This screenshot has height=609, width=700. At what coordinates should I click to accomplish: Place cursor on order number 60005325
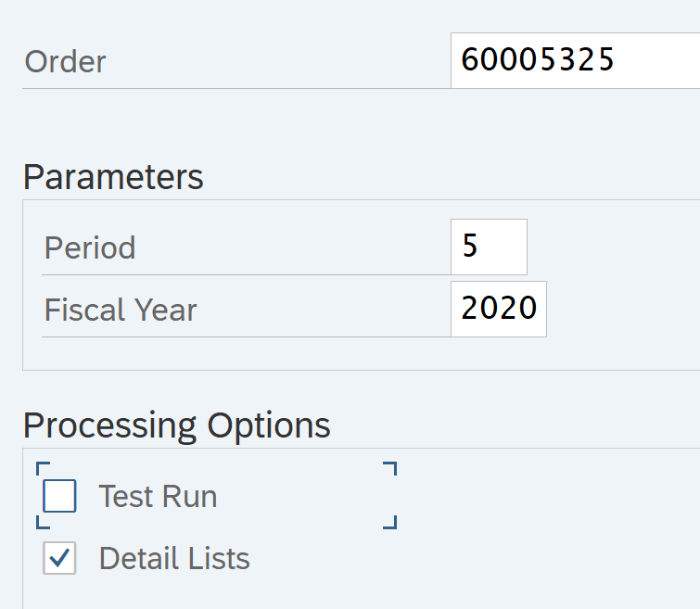point(538,60)
